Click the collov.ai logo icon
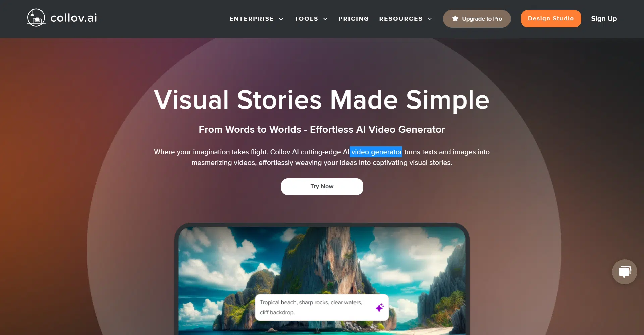The width and height of the screenshot is (644, 335). 36,18
